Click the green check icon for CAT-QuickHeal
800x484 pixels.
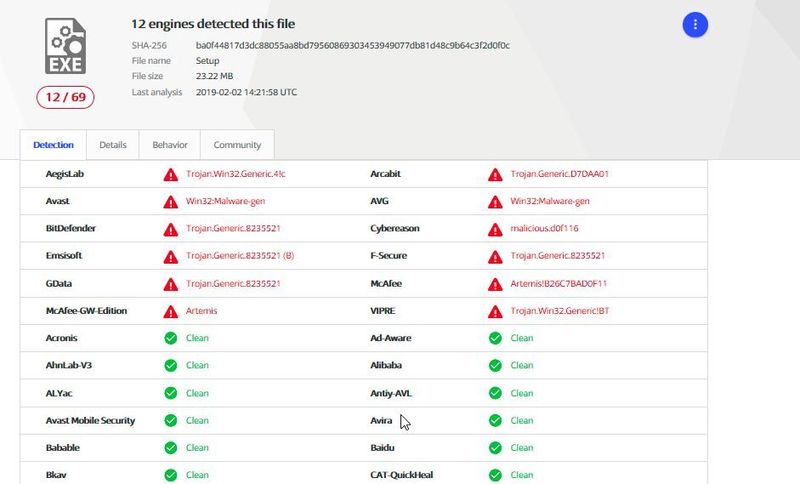coord(495,475)
